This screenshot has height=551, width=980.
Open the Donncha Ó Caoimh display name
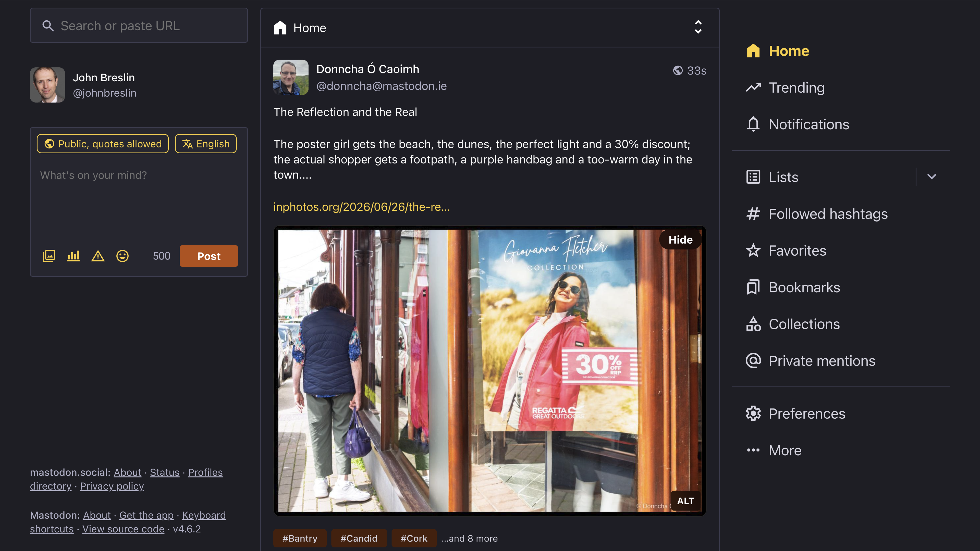[x=368, y=69]
